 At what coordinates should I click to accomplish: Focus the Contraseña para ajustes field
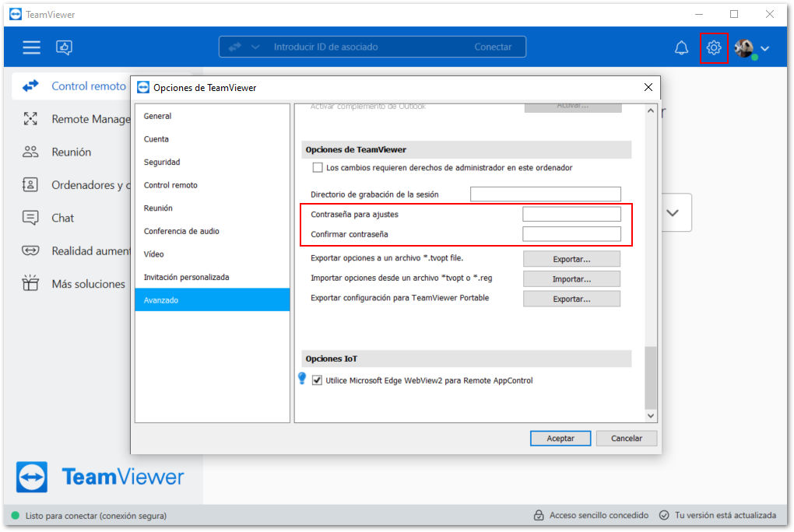click(x=571, y=214)
